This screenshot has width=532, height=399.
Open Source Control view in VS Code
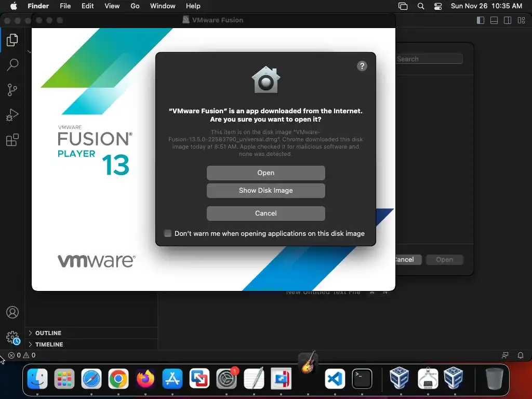[12, 90]
